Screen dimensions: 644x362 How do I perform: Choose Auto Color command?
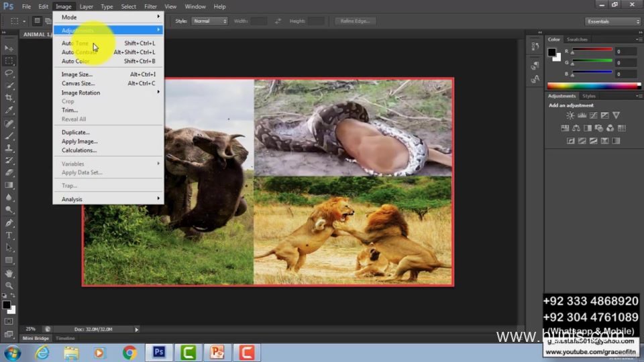point(109,61)
